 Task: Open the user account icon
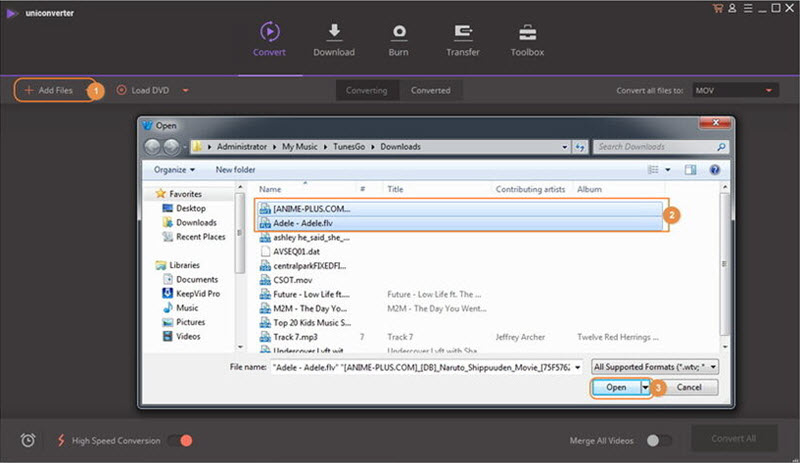(x=732, y=8)
